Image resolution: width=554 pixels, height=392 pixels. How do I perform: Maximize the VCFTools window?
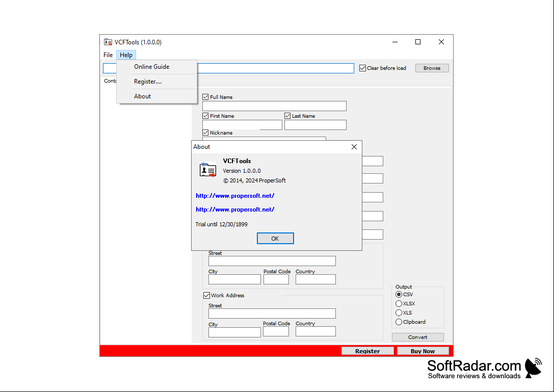(418, 42)
